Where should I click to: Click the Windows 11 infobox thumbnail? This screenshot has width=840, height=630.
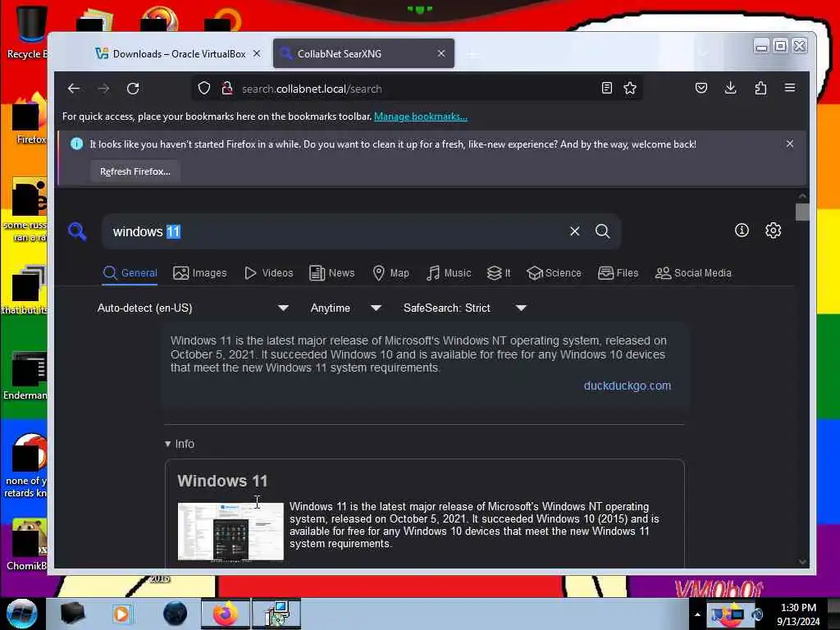click(231, 532)
